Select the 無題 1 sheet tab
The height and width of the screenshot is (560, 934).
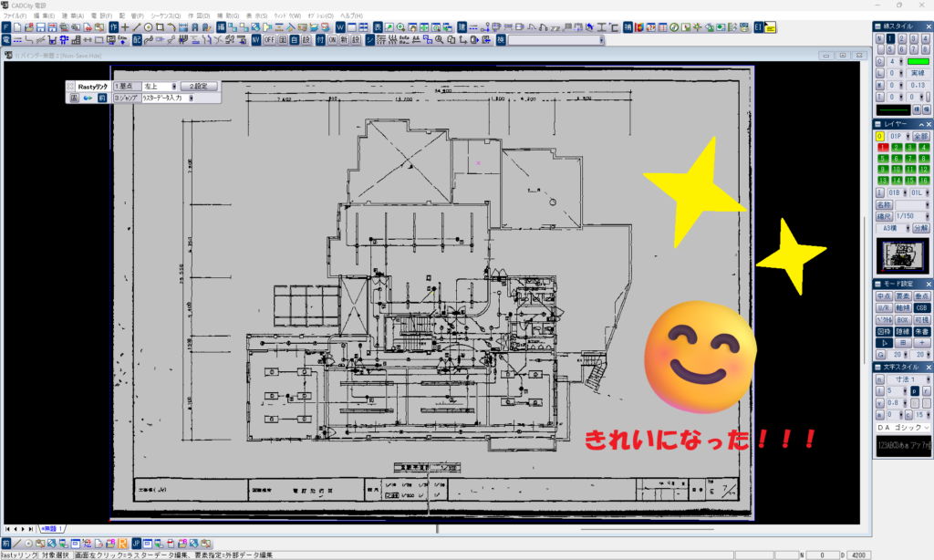click(x=51, y=529)
